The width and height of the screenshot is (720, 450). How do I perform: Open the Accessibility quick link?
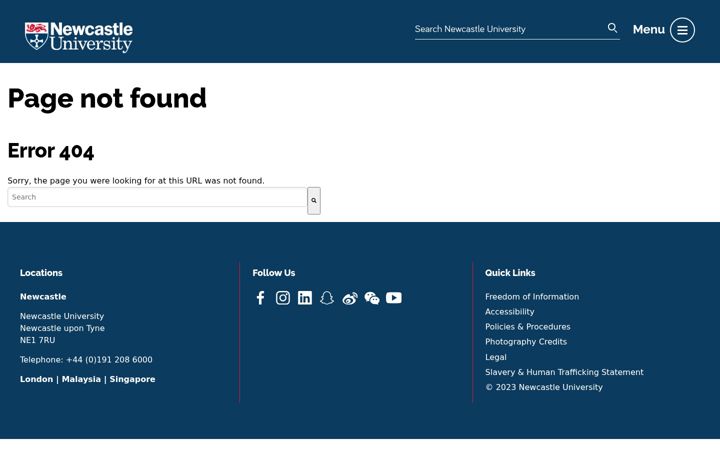point(510,312)
